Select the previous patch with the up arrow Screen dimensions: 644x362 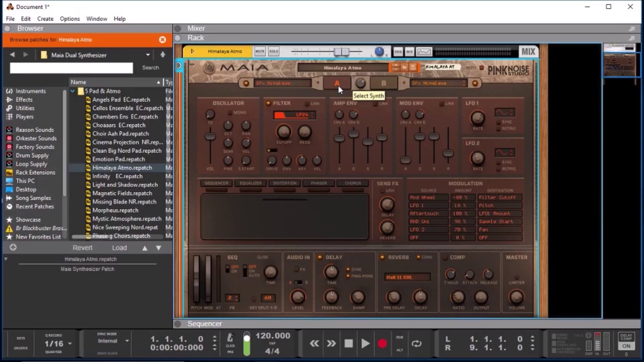pyautogui.click(x=145, y=248)
